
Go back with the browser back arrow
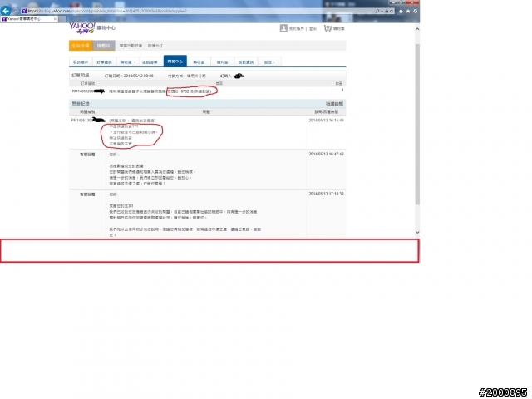tap(6, 11)
